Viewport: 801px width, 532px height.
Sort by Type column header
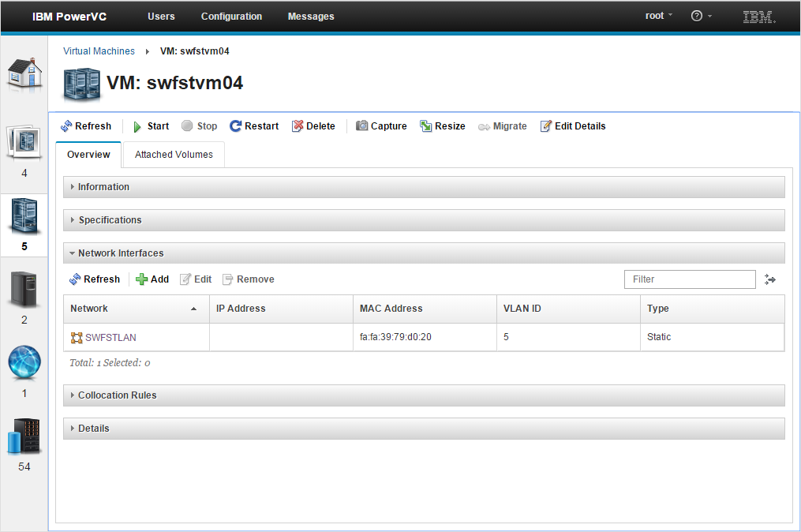click(x=712, y=309)
